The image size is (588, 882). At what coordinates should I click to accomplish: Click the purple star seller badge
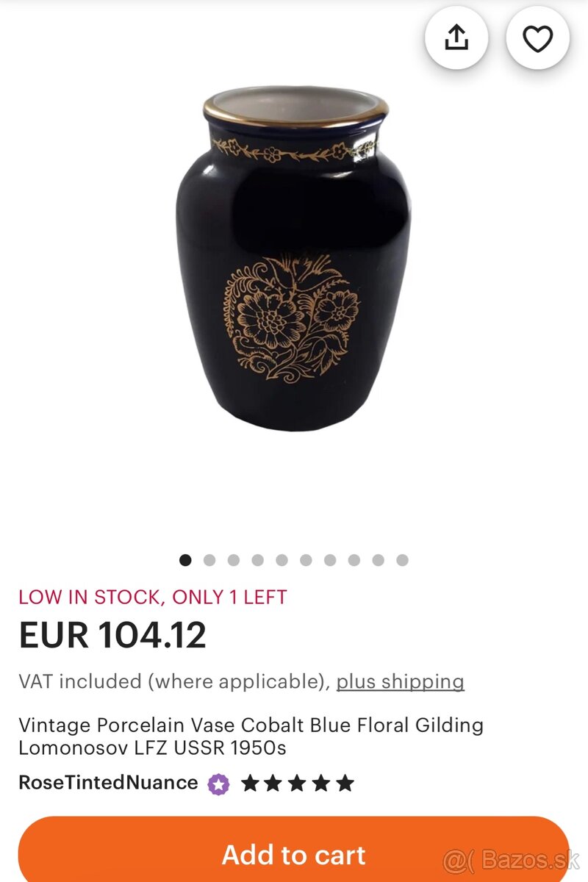218,784
